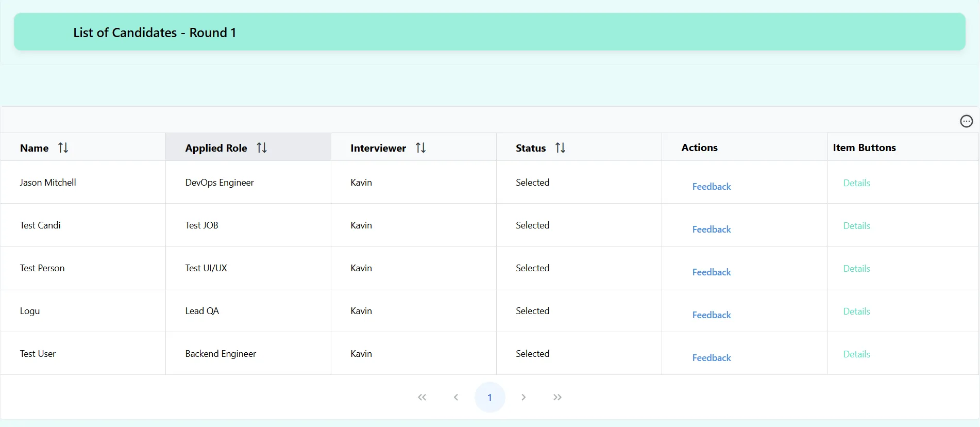Viewport: 980px width, 427px height.
Task: View Details for Test Candi
Action: (856, 226)
